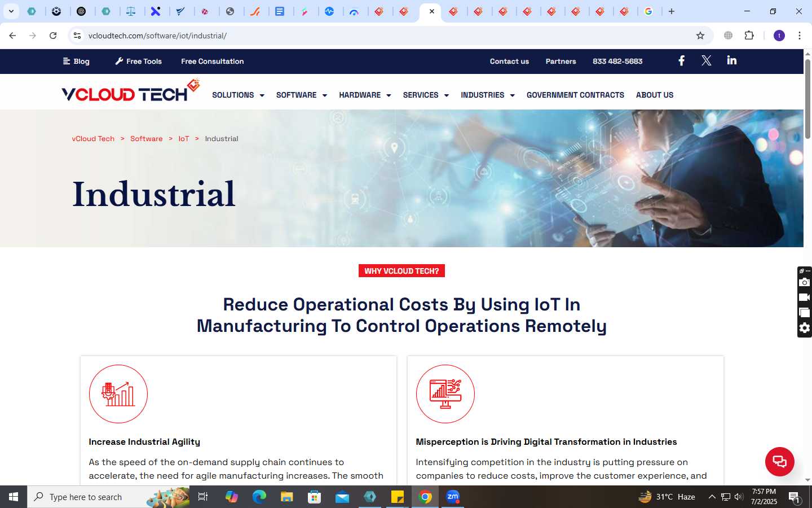812x508 pixels.
Task: Expand the SERVICES dropdown menu
Action: [426, 95]
